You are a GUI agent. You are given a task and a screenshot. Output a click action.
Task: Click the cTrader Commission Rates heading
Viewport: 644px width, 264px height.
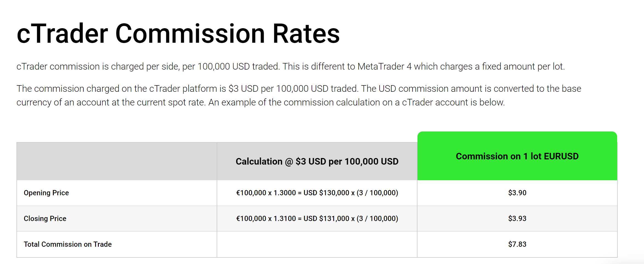coord(178,33)
